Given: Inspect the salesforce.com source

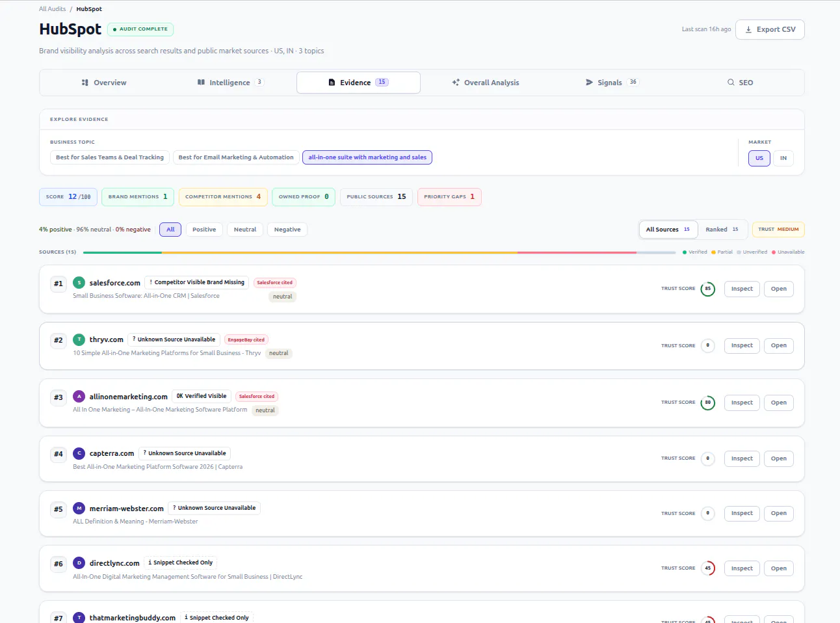Looking at the screenshot, I should [x=742, y=289].
